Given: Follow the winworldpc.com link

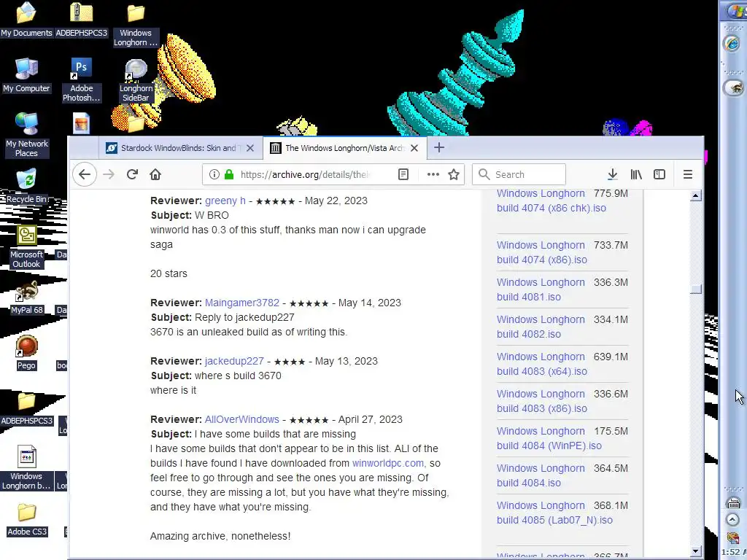Looking at the screenshot, I should (388, 463).
